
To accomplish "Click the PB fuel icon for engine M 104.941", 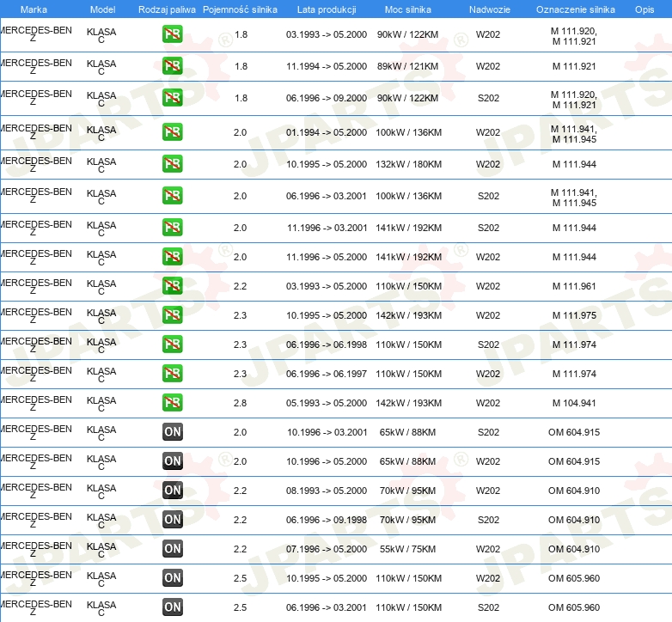I will (x=173, y=403).
